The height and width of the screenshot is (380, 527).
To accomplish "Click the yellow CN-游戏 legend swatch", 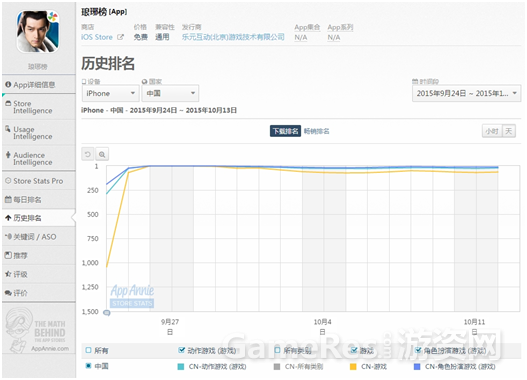I will (353, 367).
